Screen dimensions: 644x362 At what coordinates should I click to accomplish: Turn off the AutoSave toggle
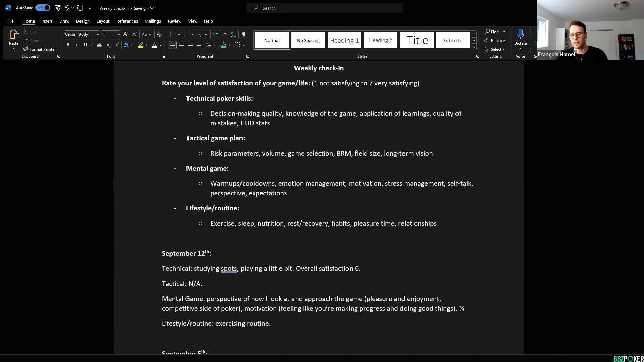(42, 8)
